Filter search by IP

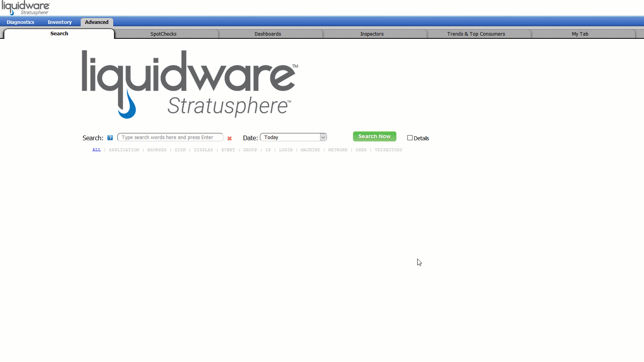(268, 150)
